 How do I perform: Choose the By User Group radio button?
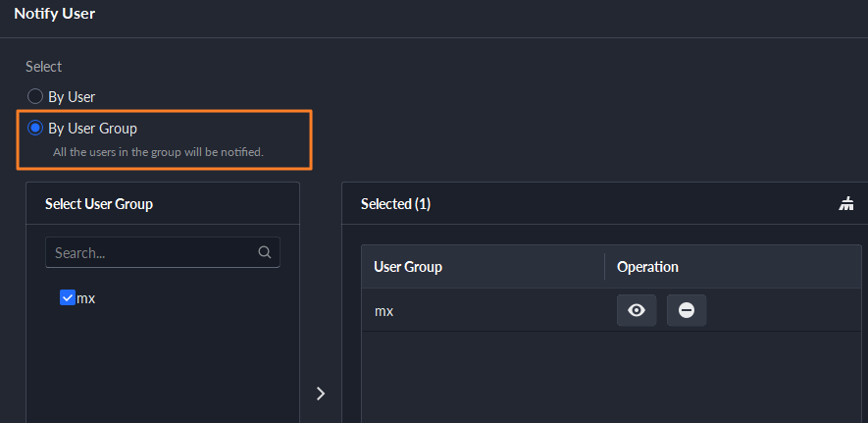35,128
